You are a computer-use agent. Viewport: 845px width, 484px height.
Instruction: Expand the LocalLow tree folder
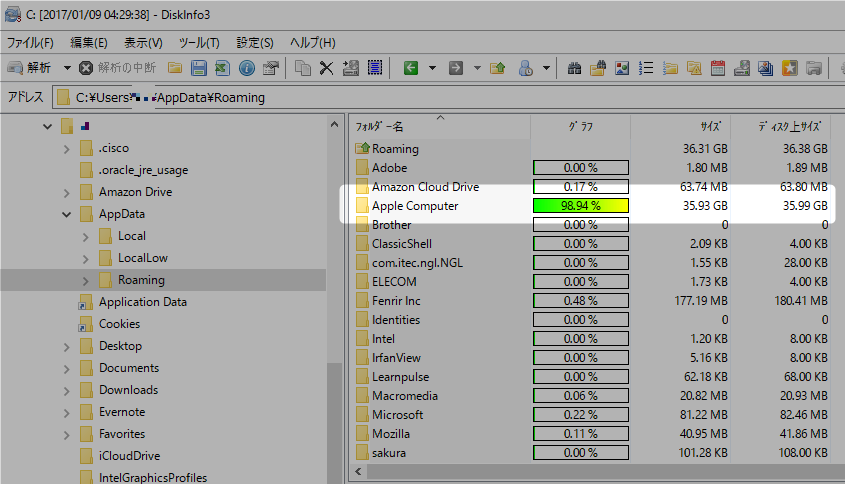click(x=86, y=259)
